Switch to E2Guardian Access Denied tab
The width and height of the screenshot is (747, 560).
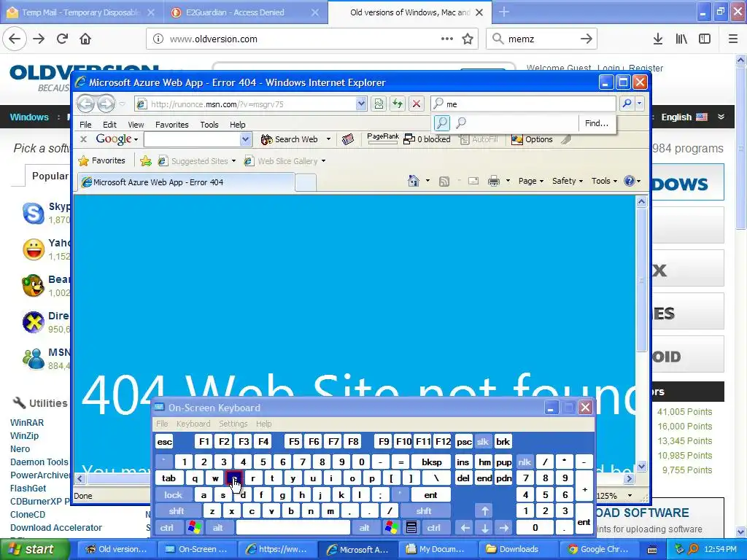pos(245,12)
